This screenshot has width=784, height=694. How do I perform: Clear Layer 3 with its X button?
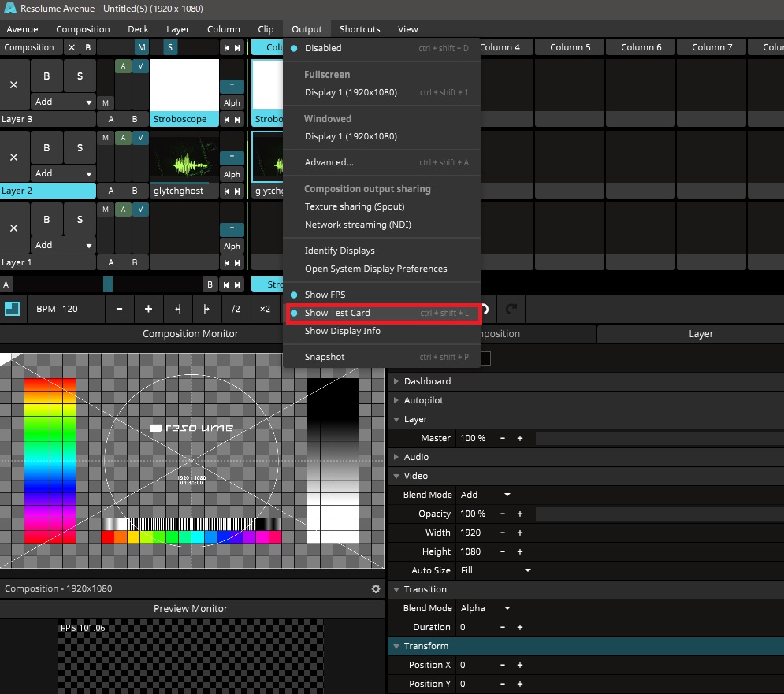tap(14, 85)
